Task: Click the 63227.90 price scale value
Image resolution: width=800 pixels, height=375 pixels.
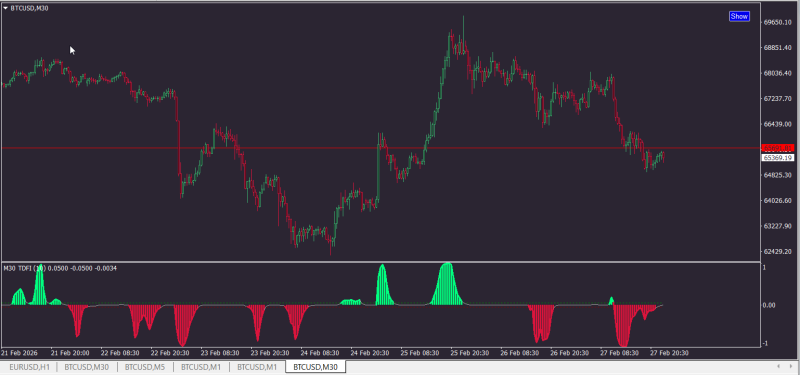Action: pyautogui.click(x=778, y=226)
